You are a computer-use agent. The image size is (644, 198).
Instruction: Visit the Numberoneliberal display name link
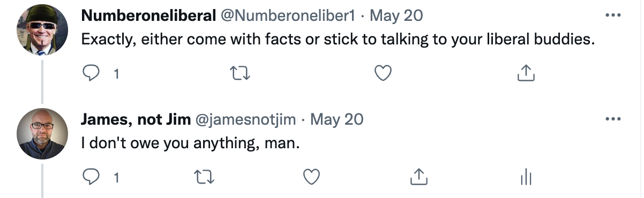(148, 16)
